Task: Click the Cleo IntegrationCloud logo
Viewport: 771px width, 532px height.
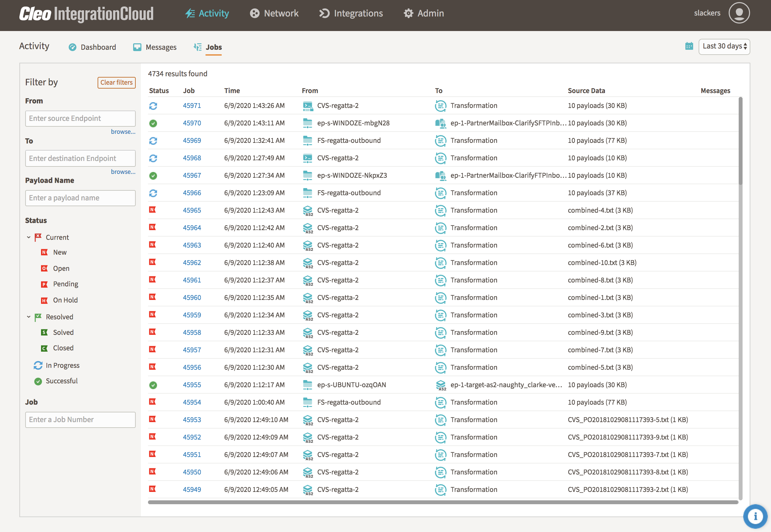Action: tap(86, 14)
